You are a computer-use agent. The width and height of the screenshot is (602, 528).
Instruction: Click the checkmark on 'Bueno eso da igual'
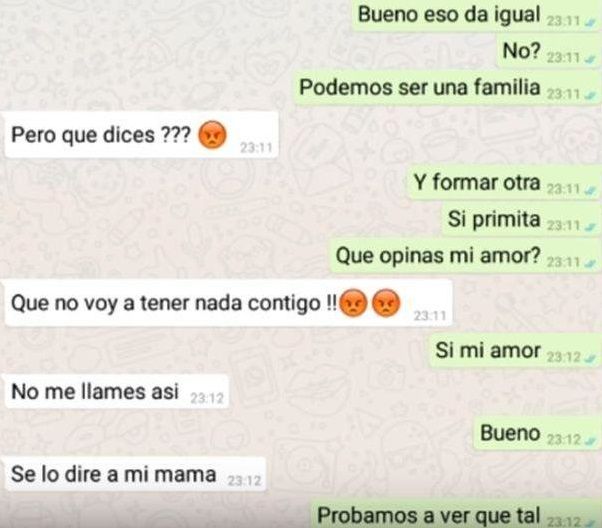tap(590, 23)
